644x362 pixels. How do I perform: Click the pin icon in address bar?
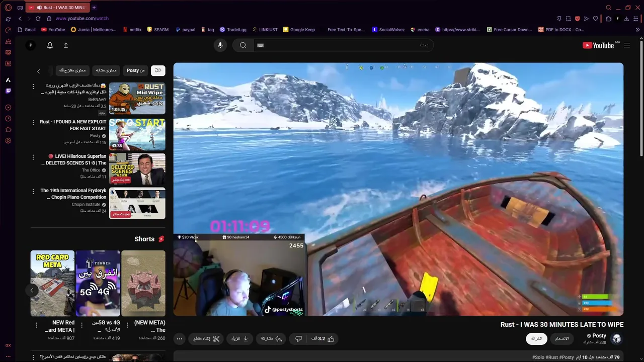coord(559,19)
